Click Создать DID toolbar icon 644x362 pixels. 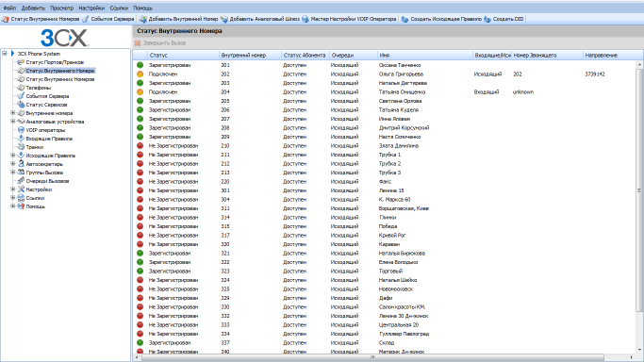(x=487, y=19)
